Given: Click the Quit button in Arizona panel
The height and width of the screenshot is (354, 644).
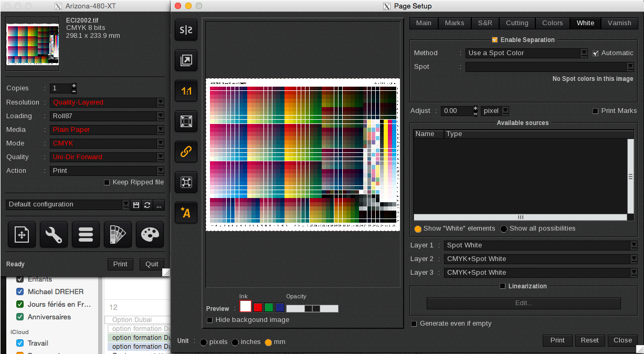Looking at the screenshot, I should pyautogui.click(x=152, y=264).
